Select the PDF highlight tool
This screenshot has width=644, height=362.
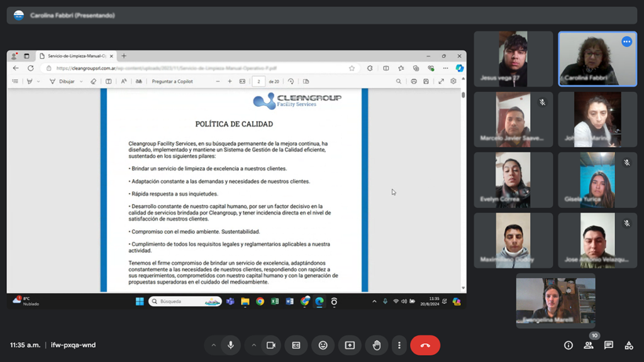pyautogui.click(x=30, y=81)
